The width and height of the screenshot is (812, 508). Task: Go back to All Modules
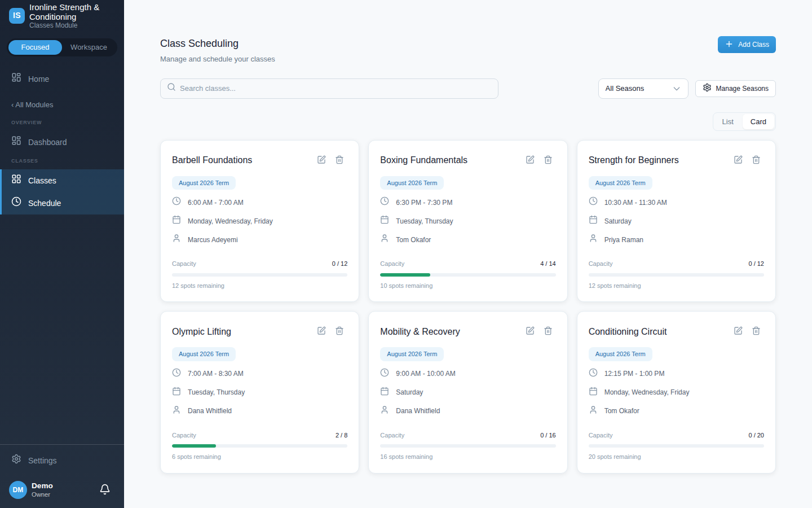coord(32,105)
